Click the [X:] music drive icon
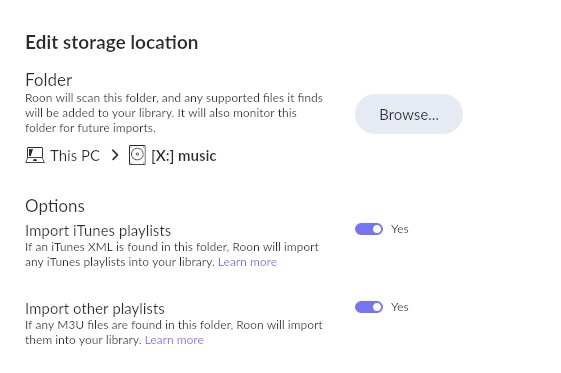 point(137,155)
